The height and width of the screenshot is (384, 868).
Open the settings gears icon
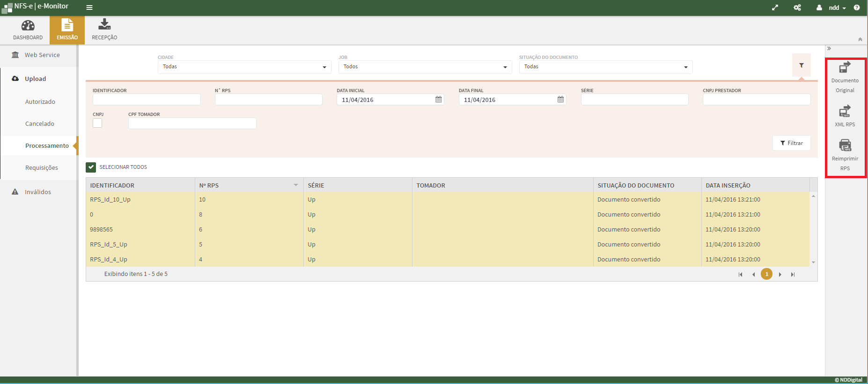pos(797,7)
